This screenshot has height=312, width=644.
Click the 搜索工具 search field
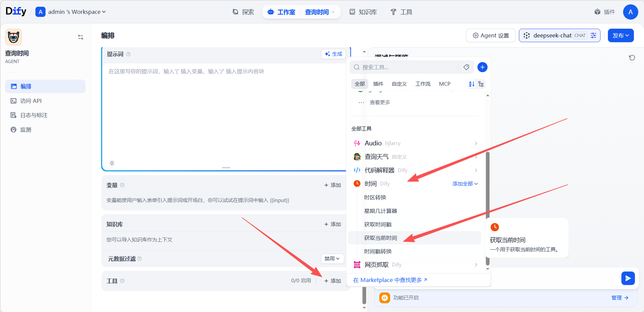point(405,67)
